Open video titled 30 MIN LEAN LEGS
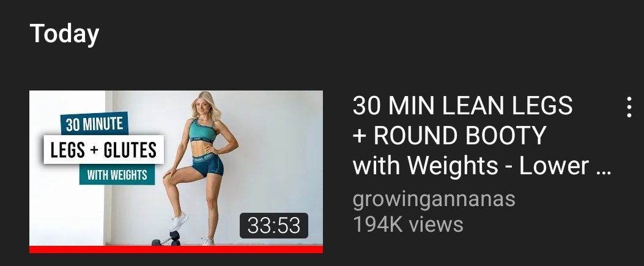644x266 pixels. coord(462,105)
